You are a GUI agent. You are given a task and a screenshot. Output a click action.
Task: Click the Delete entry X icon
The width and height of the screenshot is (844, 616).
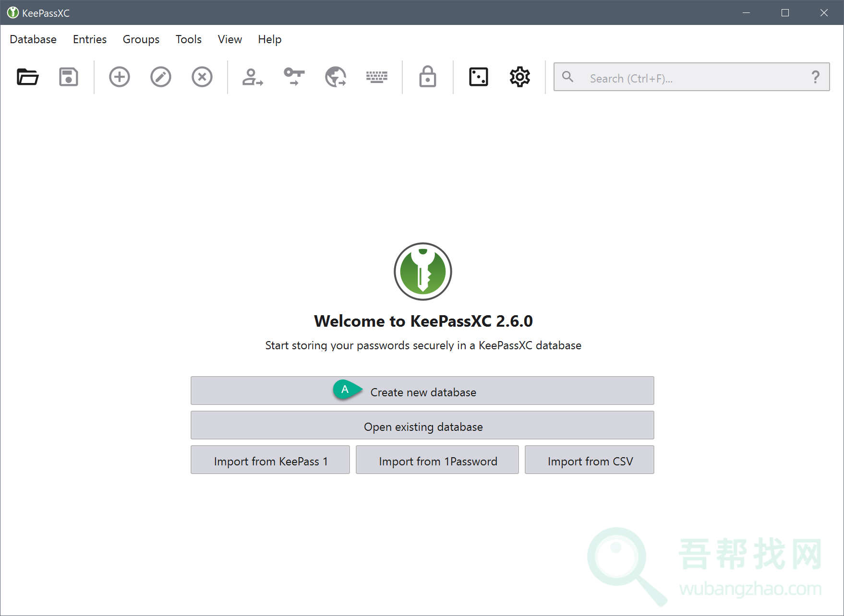tap(202, 77)
